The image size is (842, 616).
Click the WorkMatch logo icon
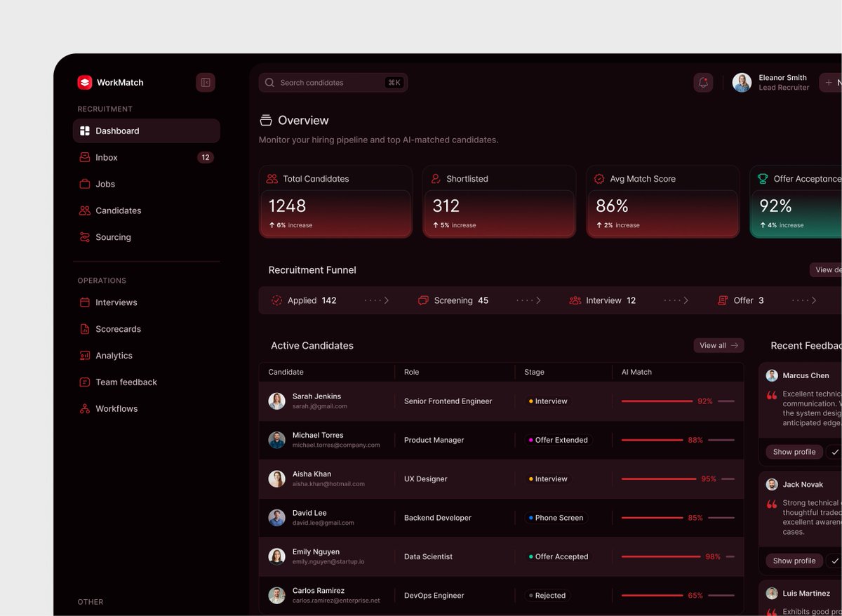[x=84, y=82]
